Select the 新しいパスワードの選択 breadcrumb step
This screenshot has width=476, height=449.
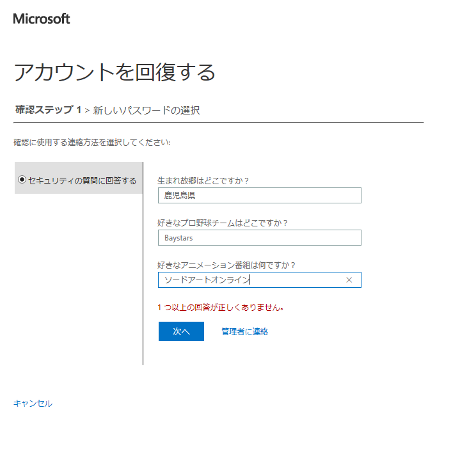pyautogui.click(x=147, y=110)
